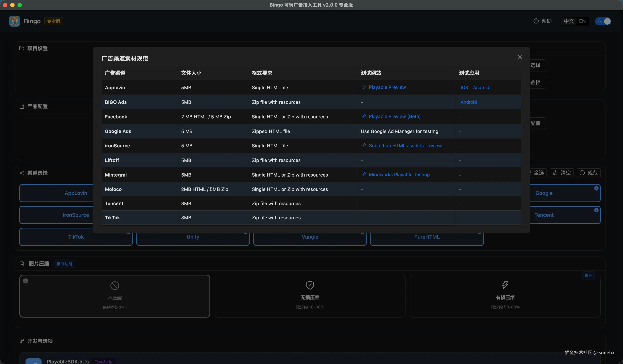Open Applovin Playable Preview link
This screenshot has height=364, width=623.
(387, 87)
